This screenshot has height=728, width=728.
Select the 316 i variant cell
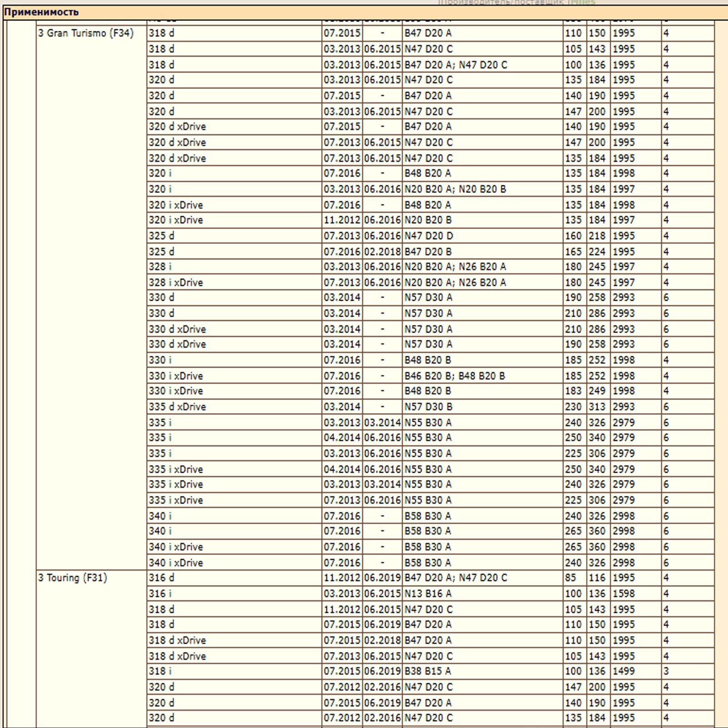point(160,594)
